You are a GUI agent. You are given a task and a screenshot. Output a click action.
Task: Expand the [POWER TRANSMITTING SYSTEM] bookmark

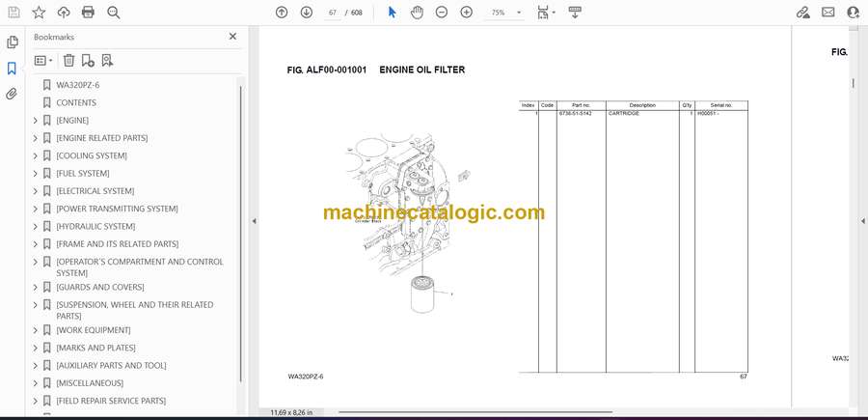[x=36, y=209]
